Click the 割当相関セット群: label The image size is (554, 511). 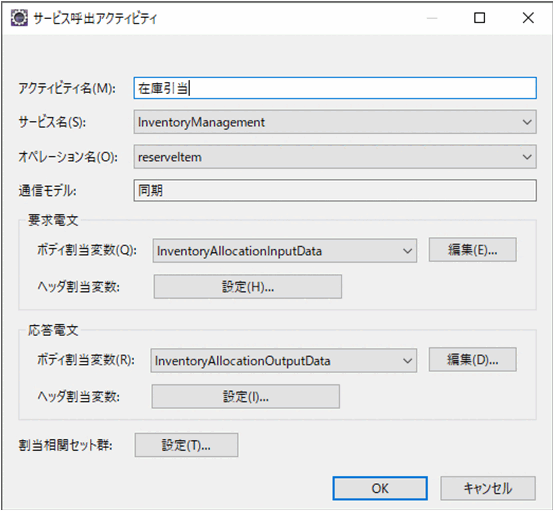pyautogui.click(x=65, y=445)
